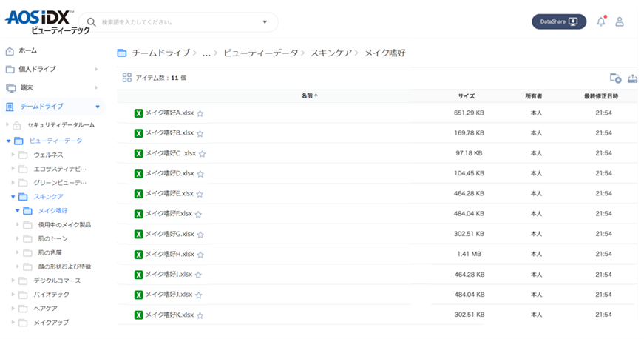644x339 pixels.
Task: Star メイク嗜好D.xlsx as favorite
Action: click(x=200, y=174)
